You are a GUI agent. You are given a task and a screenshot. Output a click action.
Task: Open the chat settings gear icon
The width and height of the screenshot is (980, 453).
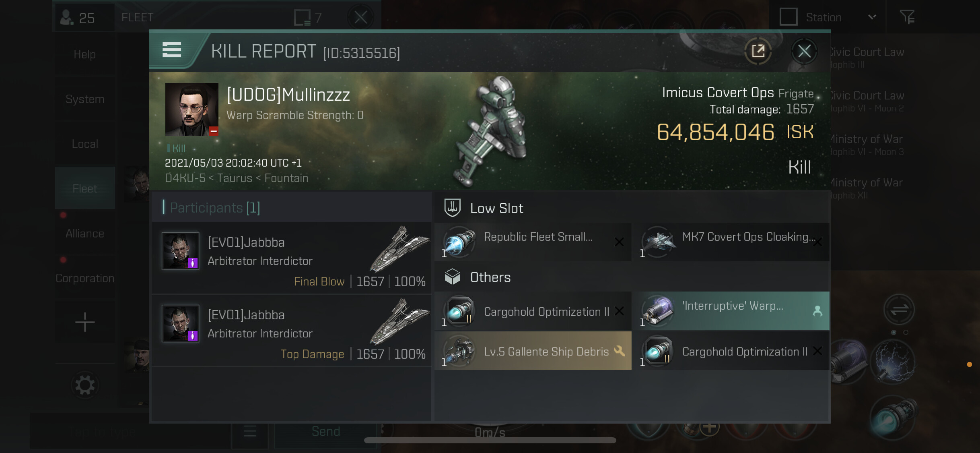click(85, 385)
